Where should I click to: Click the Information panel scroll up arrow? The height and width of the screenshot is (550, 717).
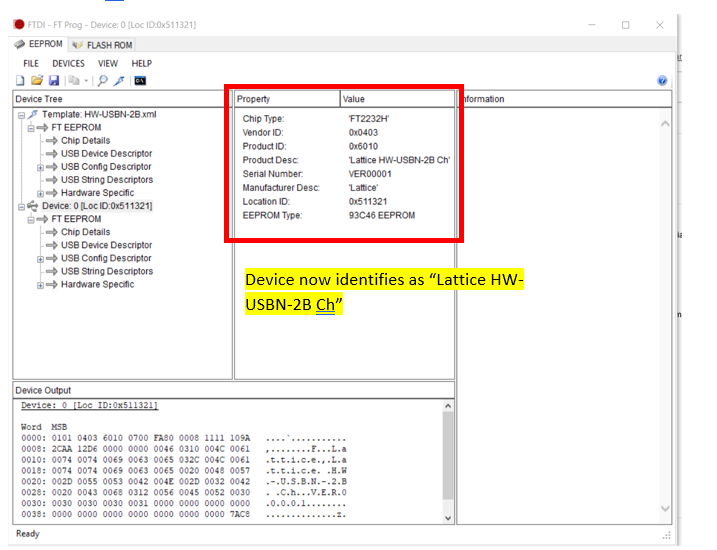[x=665, y=123]
